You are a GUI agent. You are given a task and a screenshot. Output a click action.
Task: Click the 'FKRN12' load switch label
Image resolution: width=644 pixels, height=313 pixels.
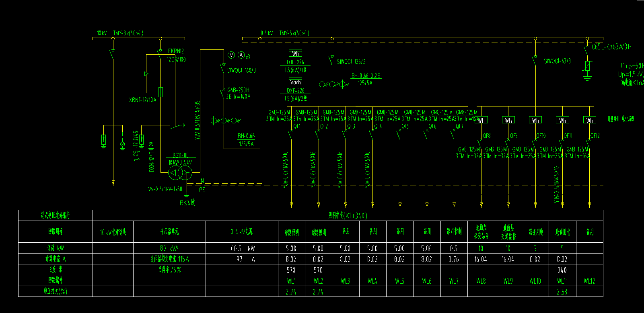(176, 51)
